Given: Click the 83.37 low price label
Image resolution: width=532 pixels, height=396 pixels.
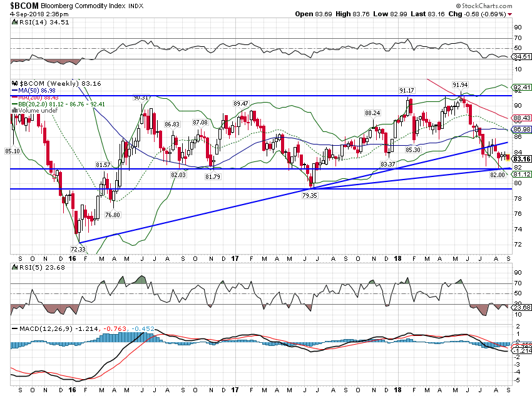Looking at the screenshot, I should (387, 164).
